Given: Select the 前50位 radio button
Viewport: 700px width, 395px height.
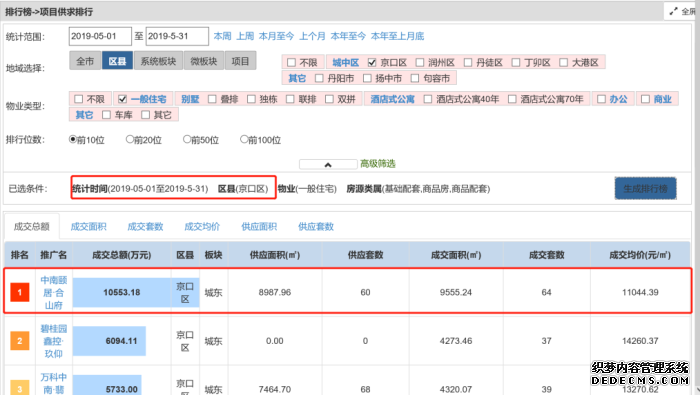Looking at the screenshot, I should (x=187, y=139).
